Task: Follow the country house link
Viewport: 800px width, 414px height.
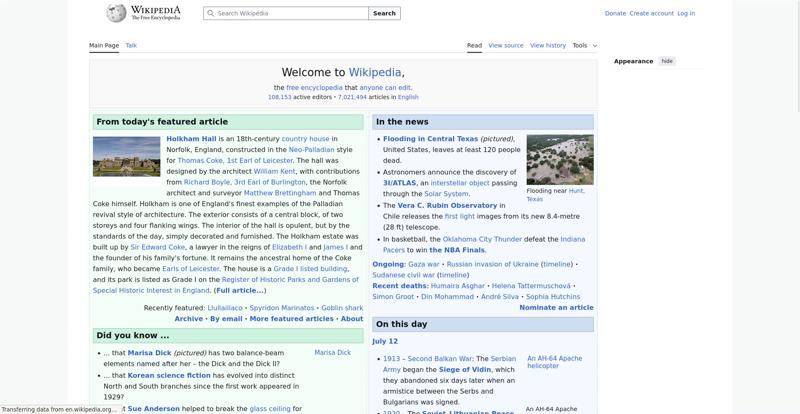Action: pyautogui.click(x=306, y=139)
